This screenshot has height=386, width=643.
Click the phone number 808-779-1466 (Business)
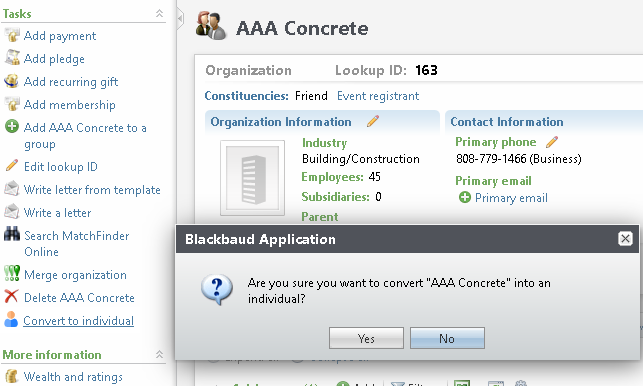pos(519,159)
